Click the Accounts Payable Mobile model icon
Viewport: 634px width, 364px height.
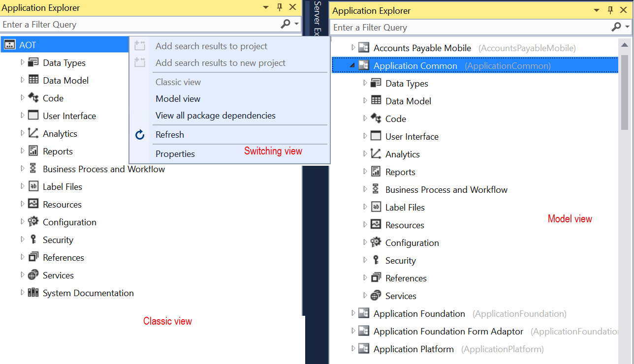[x=364, y=48]
